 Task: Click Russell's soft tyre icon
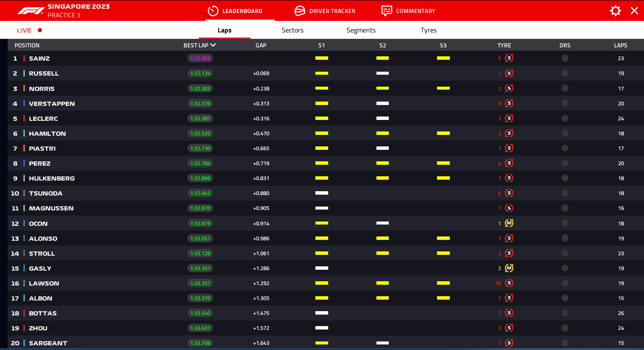[x=509, y=73]
